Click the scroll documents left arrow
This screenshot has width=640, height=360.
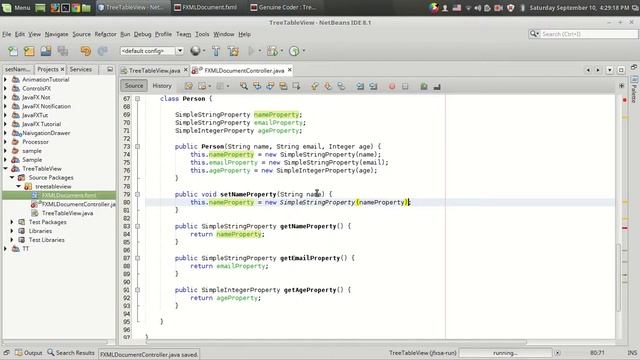[x=588, y=70]
